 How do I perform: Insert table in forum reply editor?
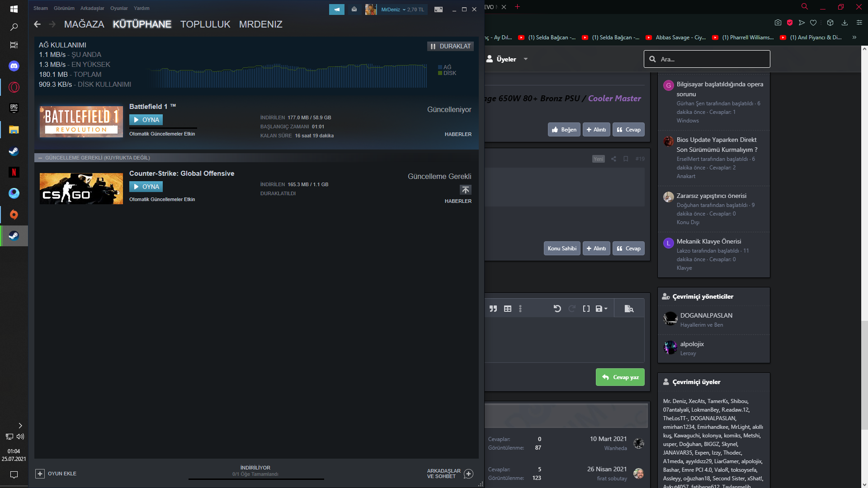[508, 309]
